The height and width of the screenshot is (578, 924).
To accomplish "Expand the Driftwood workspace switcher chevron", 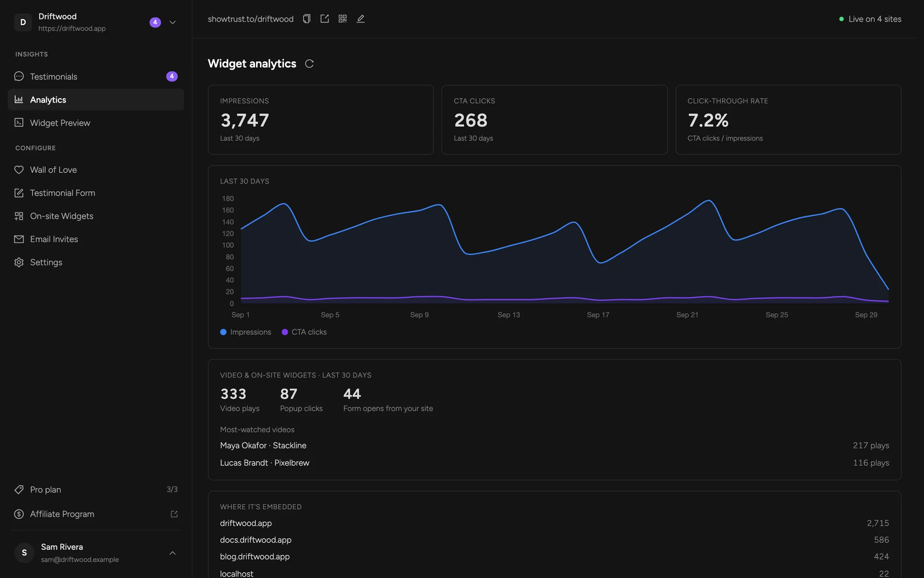I will pos(173,22).
